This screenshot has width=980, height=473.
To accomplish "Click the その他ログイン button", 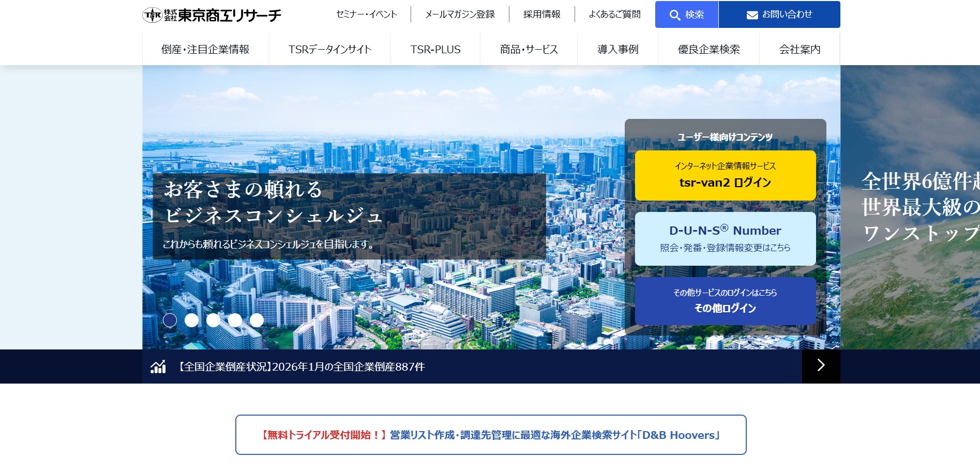I will pos(726,301).
